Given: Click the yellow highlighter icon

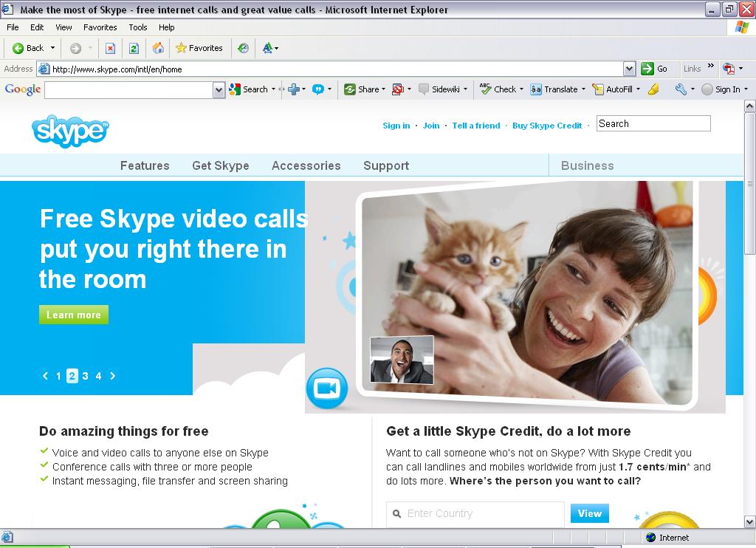Looking at the screenshot, I should (653, 89).
